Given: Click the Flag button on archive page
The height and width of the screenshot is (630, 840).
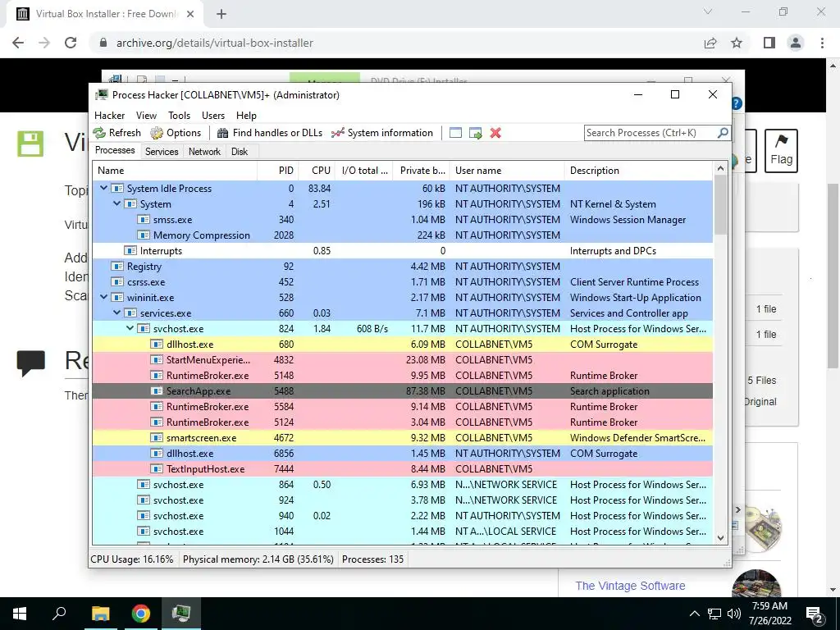Looking at the screenshot, I should 781,151.
